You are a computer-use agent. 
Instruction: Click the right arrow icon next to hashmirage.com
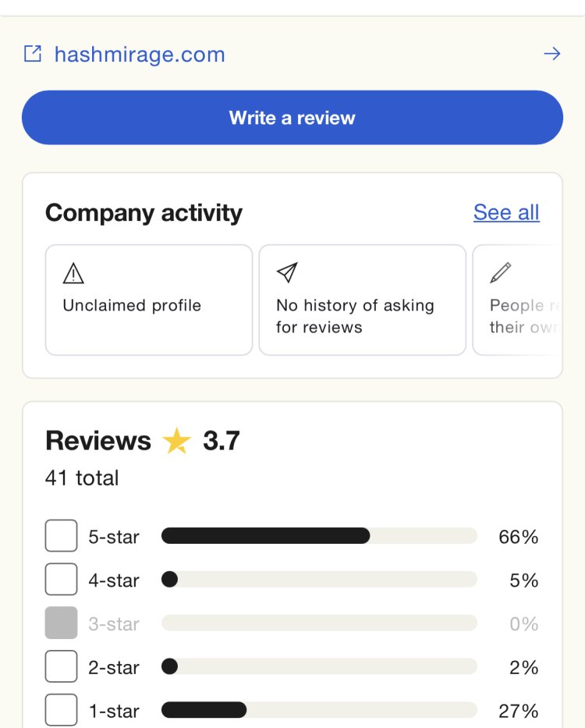pyautogui.click(x=551, y=54)
